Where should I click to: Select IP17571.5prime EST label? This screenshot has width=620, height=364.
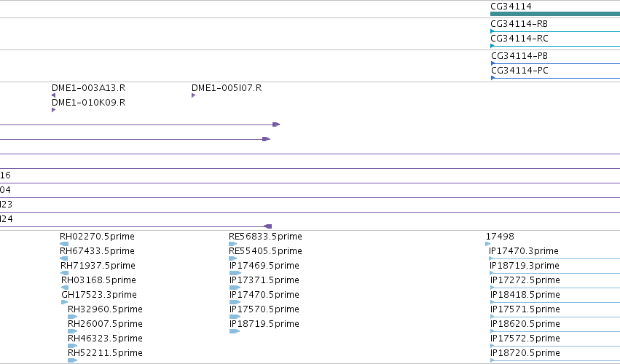(x=525, y=310)
